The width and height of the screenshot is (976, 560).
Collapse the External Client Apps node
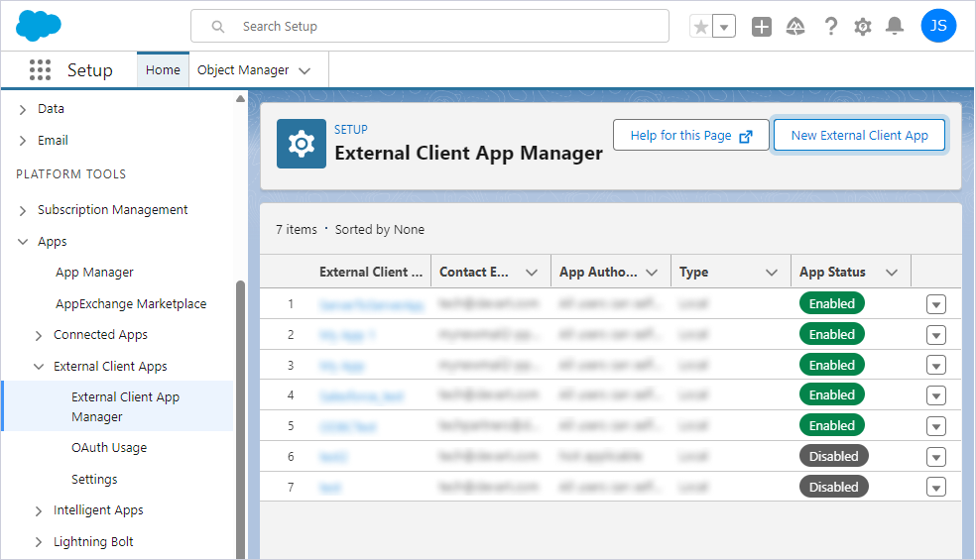coord(39,367)
